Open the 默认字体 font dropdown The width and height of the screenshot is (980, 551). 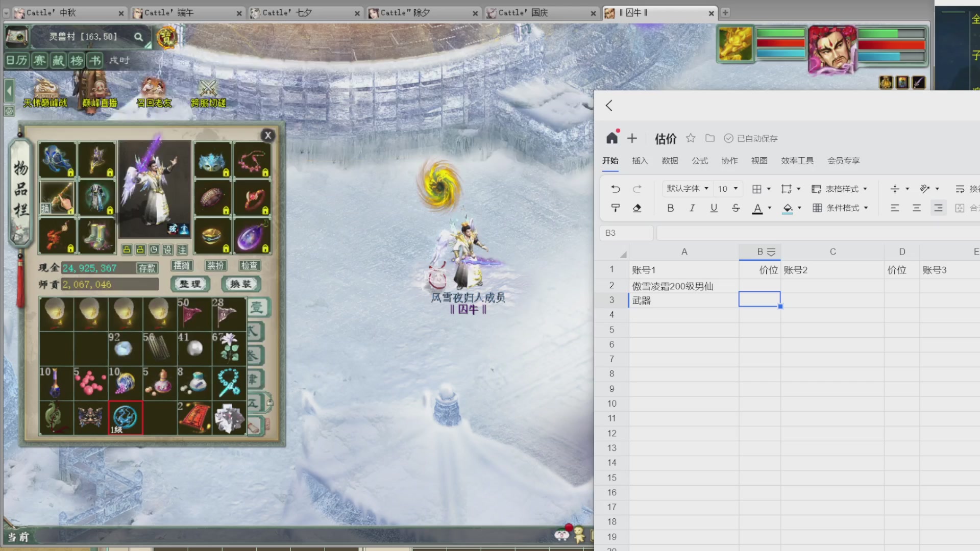click(x=687, y=188)
